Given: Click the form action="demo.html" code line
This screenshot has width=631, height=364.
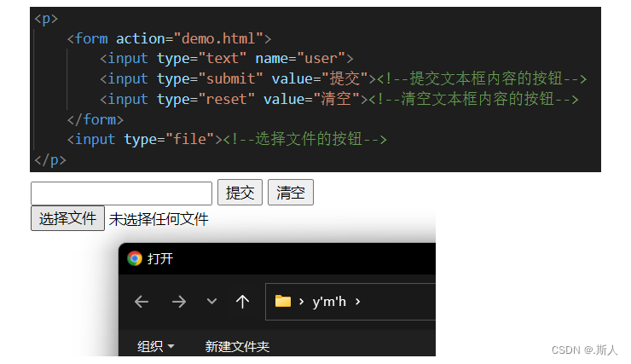Looking at the screenshot, I should 169,38.
